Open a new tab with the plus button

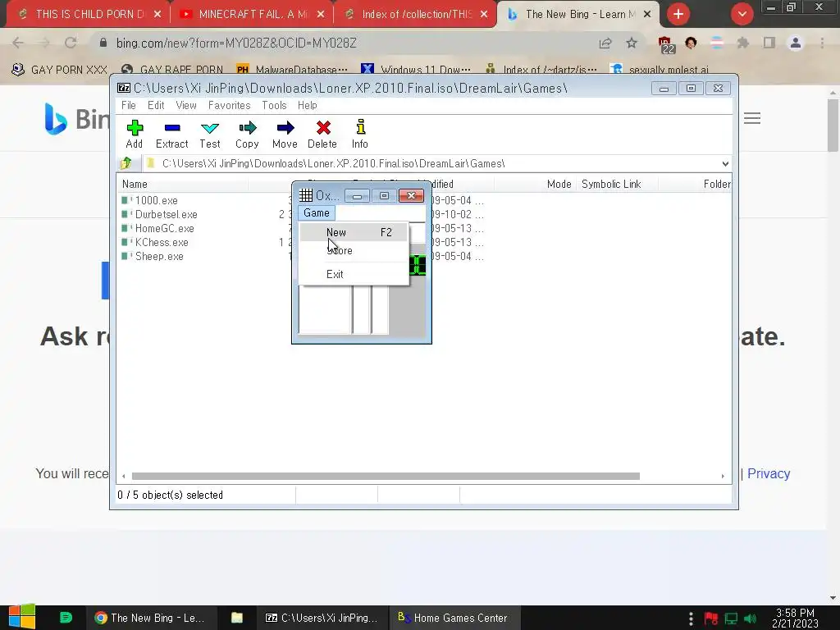coord(678,14)
